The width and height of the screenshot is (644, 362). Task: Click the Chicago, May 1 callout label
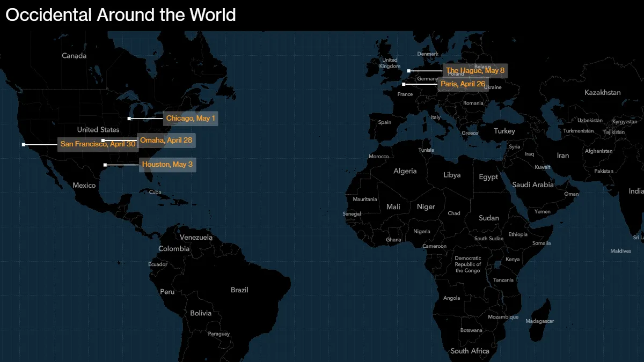(191, 119)
